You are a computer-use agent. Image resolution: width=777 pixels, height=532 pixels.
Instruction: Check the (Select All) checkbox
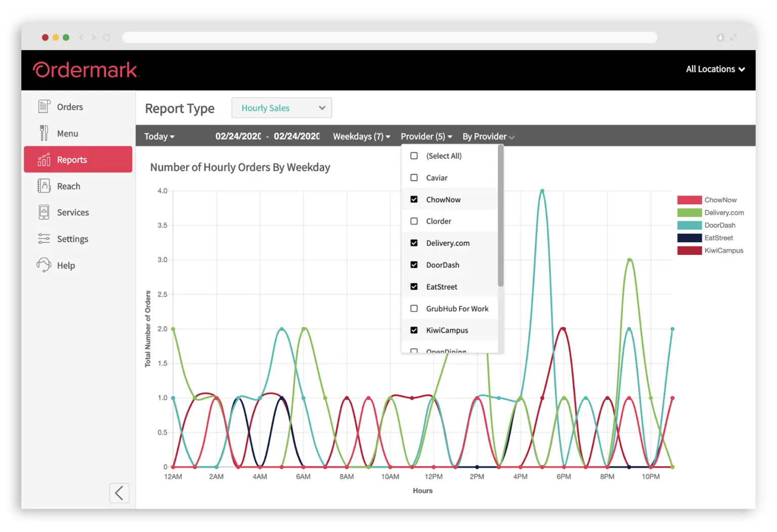click(414, 156)
